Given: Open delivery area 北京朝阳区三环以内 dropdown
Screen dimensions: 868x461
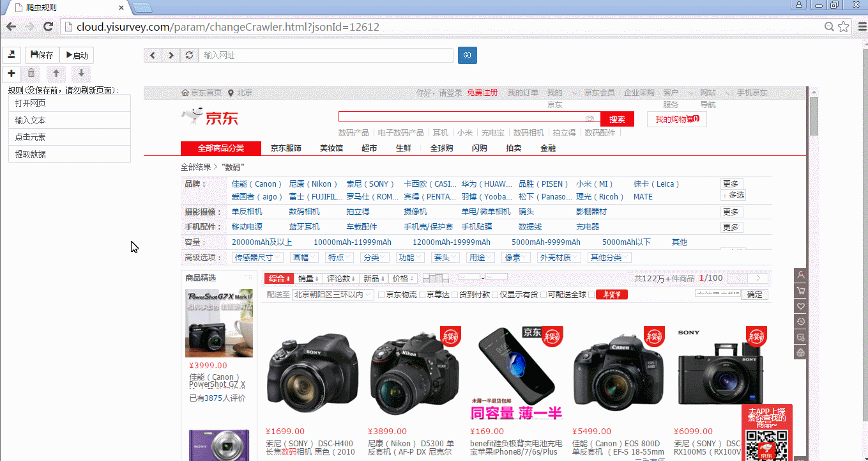Looking at the screenshot, I should coord(333,295).
